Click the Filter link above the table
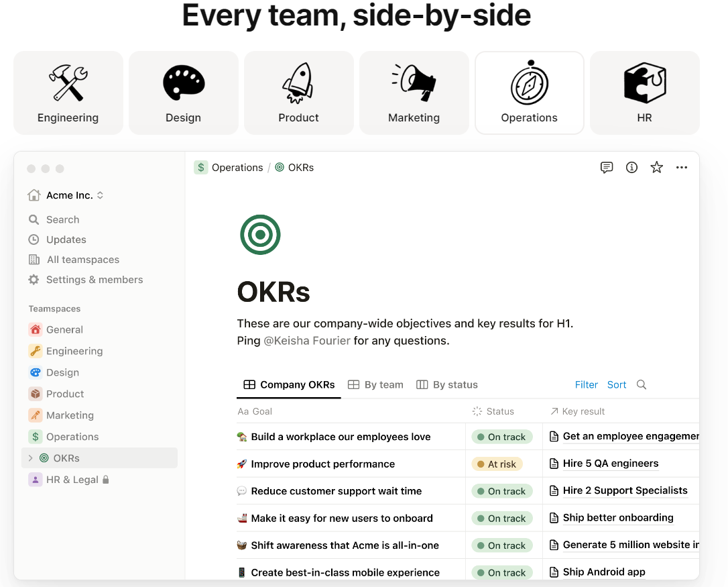The height and width of the screenshot is (587, 728). pyautogui.click(x=586, y=384)
